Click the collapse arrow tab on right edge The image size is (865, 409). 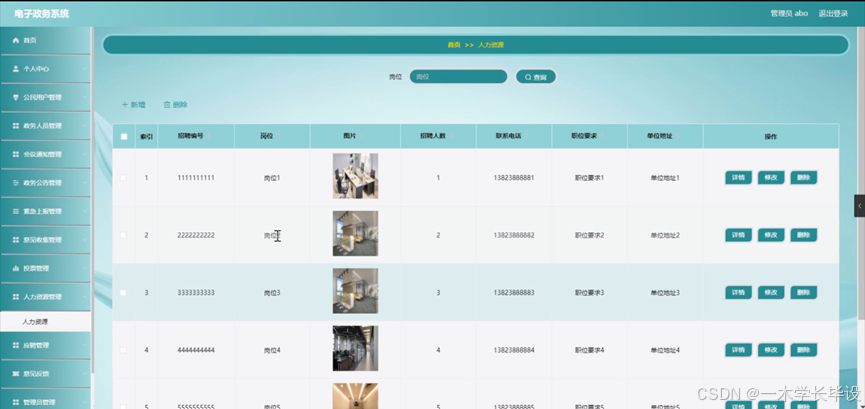859,206
